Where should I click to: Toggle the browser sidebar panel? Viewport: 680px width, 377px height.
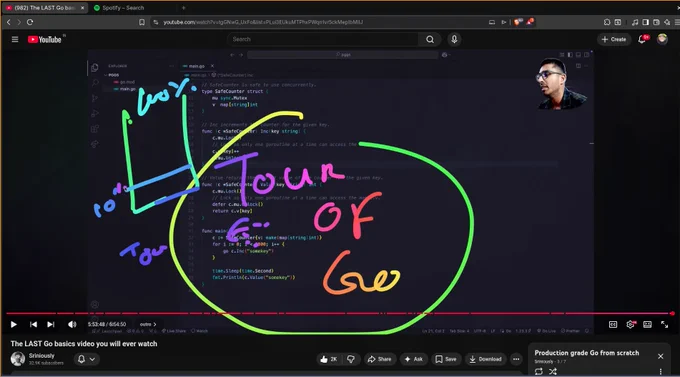pos(646,22)
